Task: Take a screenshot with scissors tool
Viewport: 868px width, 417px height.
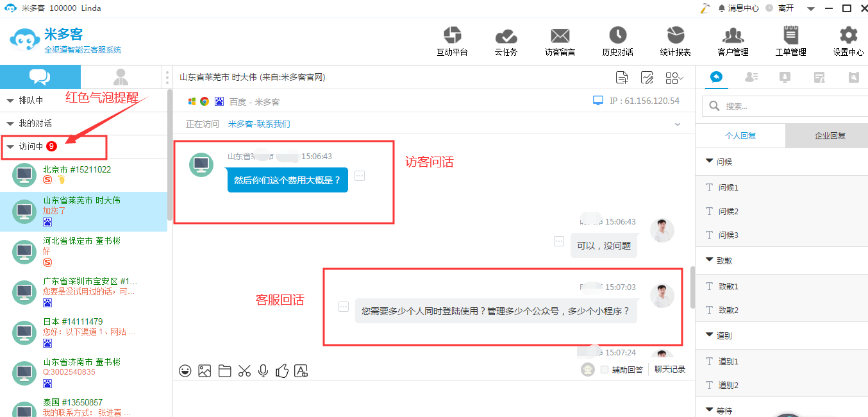Action: click(244, 370)
